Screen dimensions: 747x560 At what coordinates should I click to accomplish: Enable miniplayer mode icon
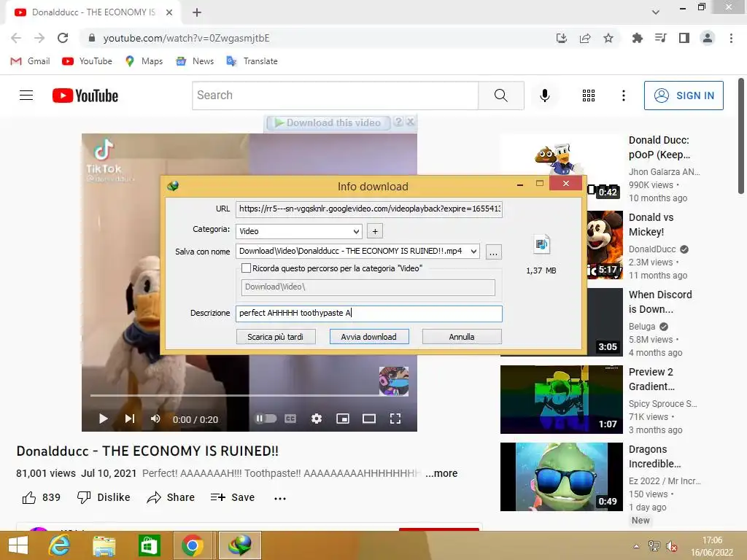point(343,419)
